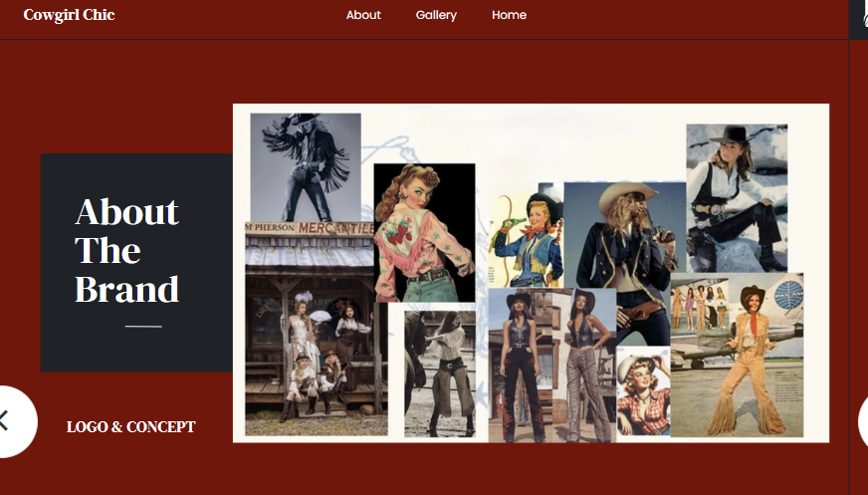Click the dark logo box in top-right corner
The width and height of the screenshot is (868, 495).
point(858,19)
